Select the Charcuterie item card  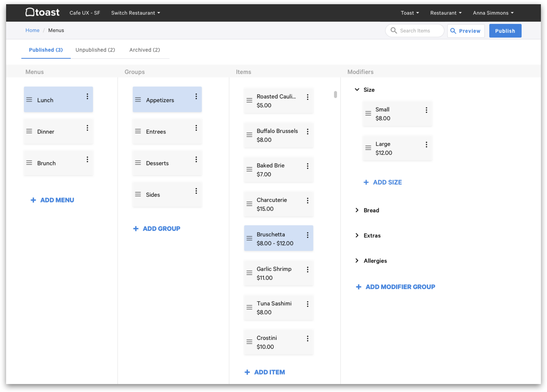point(279,204)
